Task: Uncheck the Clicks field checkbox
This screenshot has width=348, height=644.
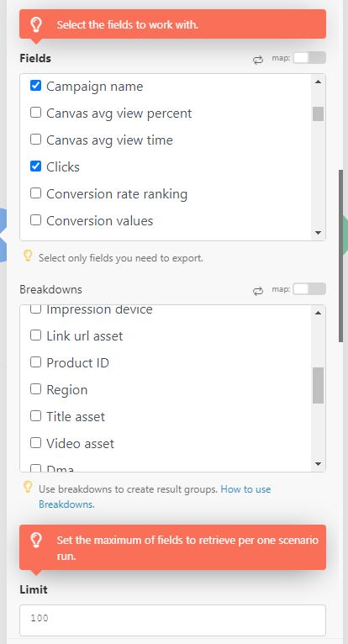Action: 36,166
